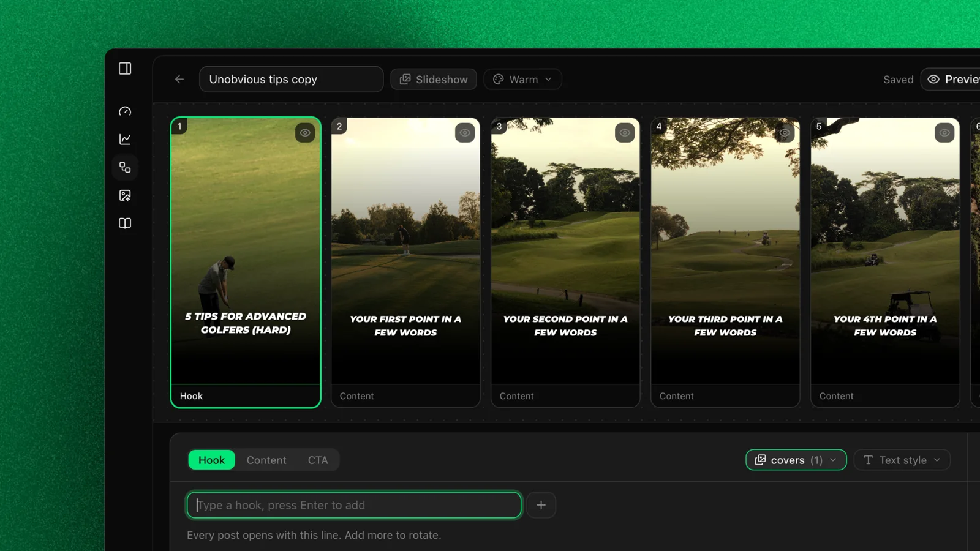The width and height of the screenshot is (980, 551).
Task: Expand the Text style dropdown
Action: click(x=902, y=460)
